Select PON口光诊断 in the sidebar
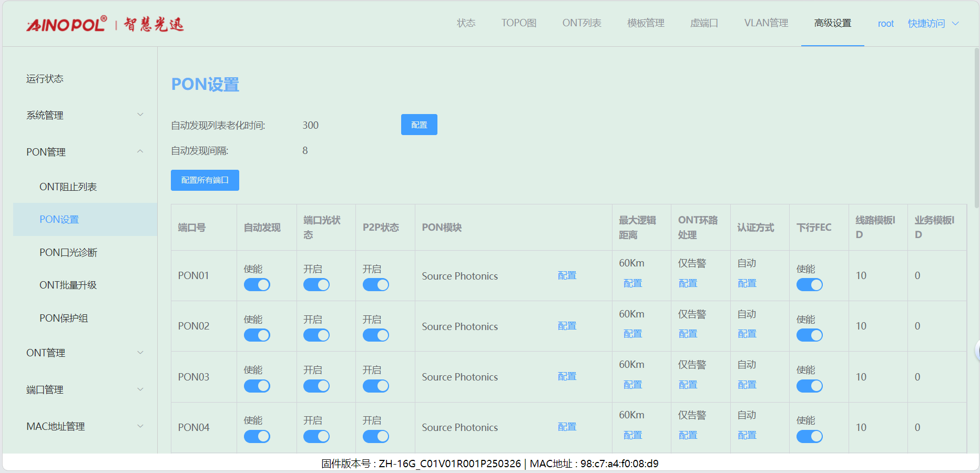980x473 pixels. coord(68,252)
